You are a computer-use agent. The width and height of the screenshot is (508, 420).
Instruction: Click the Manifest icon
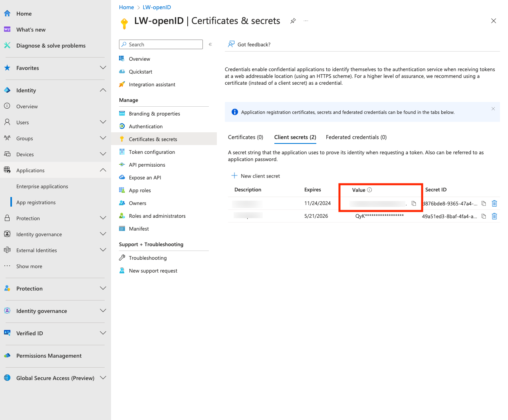[x=122, y=229]
